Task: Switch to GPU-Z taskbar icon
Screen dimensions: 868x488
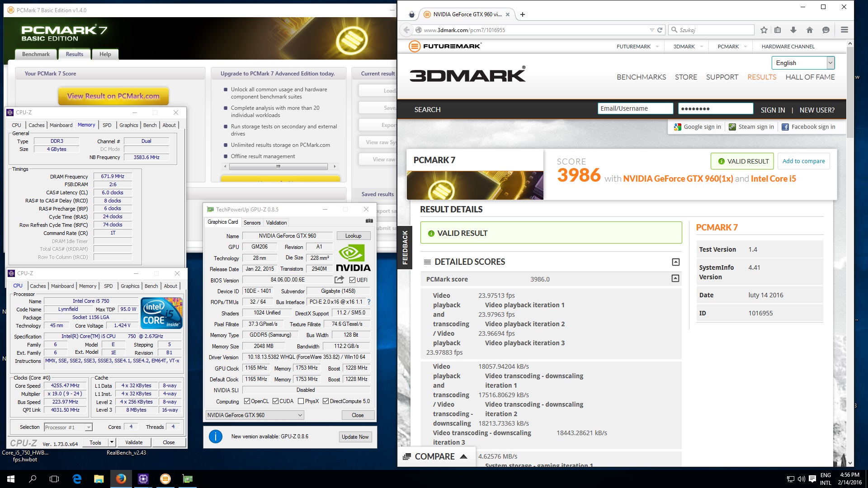Action: tap(188, 479)
